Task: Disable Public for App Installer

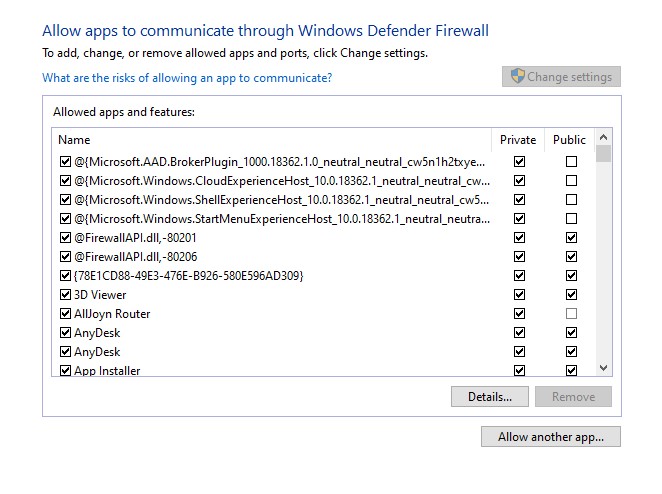Action: pyautogui.click(x=571, y=371)
